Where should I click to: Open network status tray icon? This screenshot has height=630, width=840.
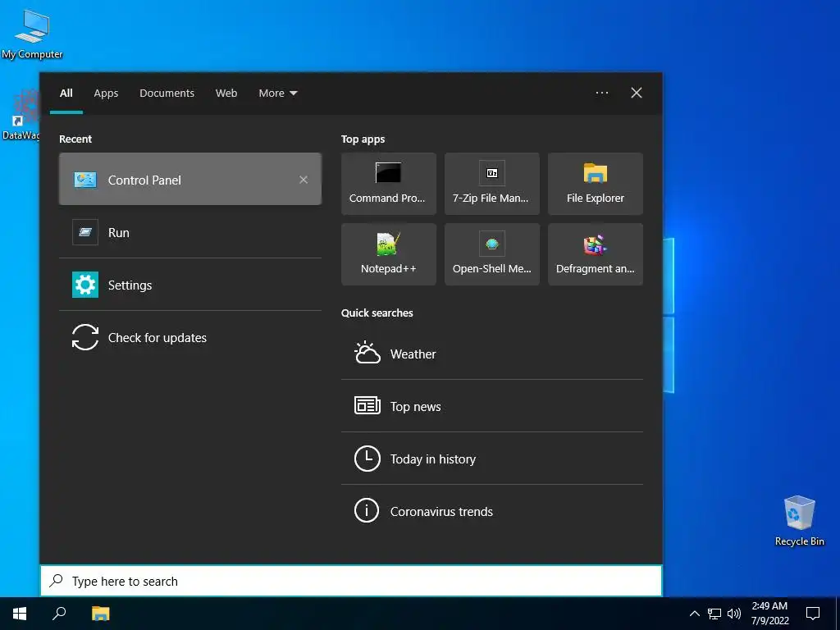[x=714, y=614]
